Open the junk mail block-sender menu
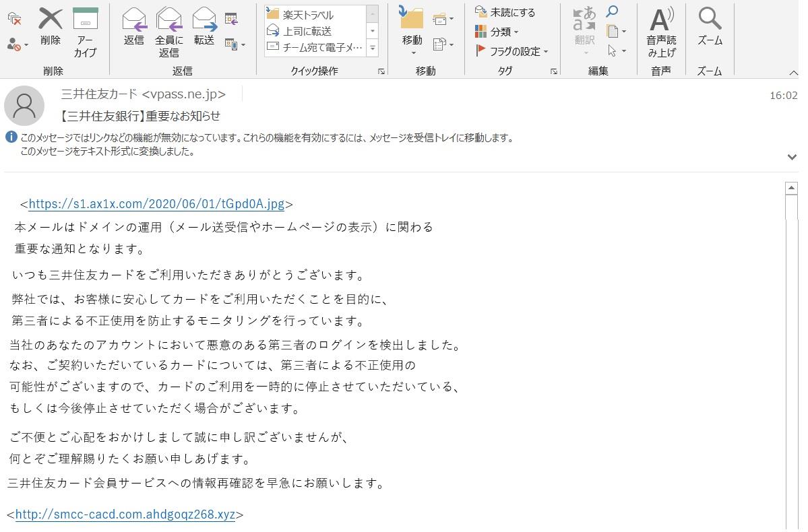Viewport: 808px width, 532px height. 18,45
